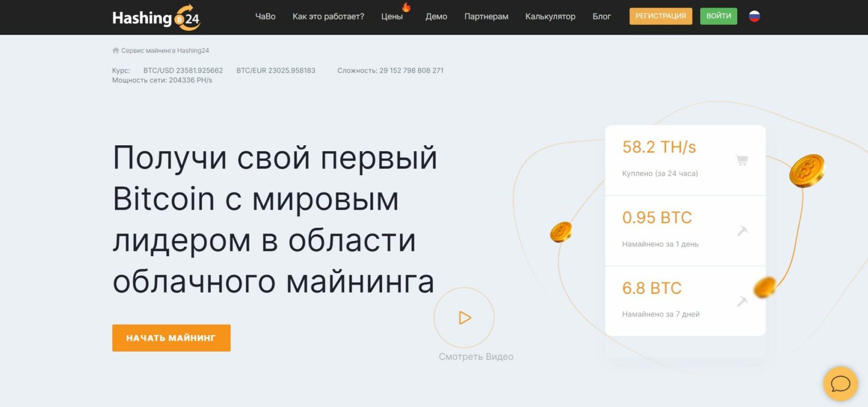868x407 pixels.
Task: Open the Демо menu item
Action: [x=436, y=16]
